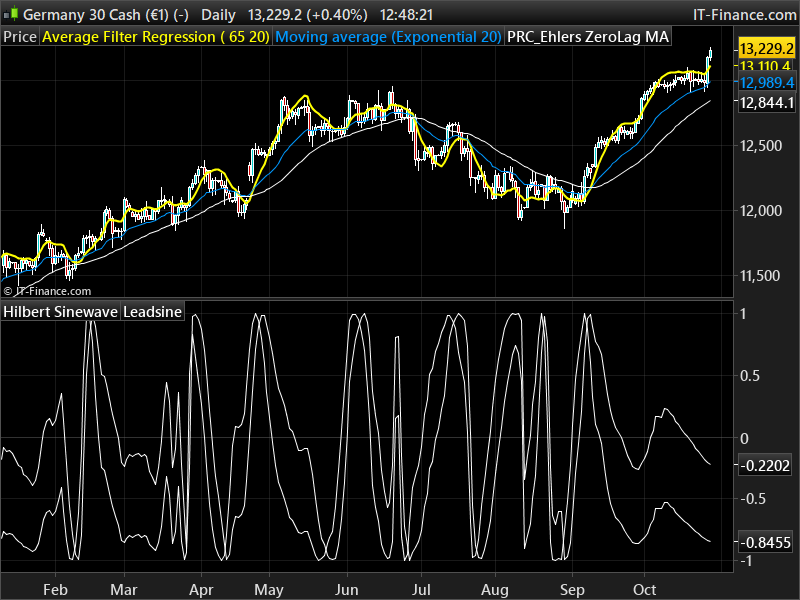Click the 12,844.1 ZeroLag MA value tag
The height and width of the screenshot is (600, 800).
(x=766, y=103)
